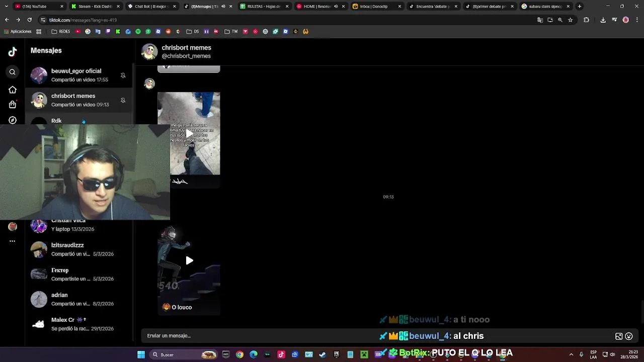Click chrisbort memes avatar in chat header

pyautogui.click(x=149, y=51)
